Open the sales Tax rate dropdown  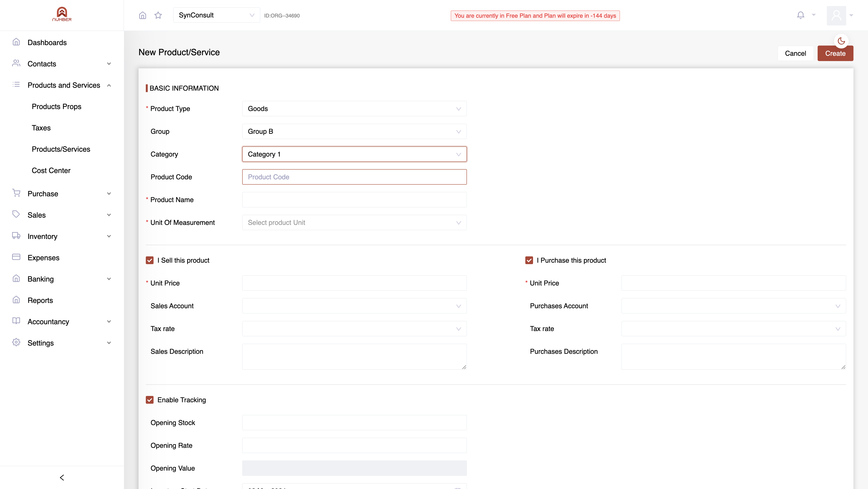[x=355, y=329]
